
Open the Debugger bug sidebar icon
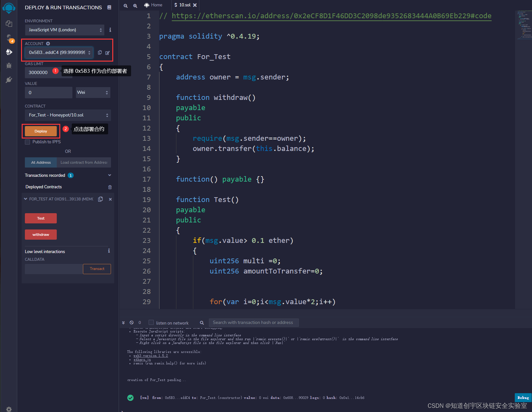click(9, 65)
